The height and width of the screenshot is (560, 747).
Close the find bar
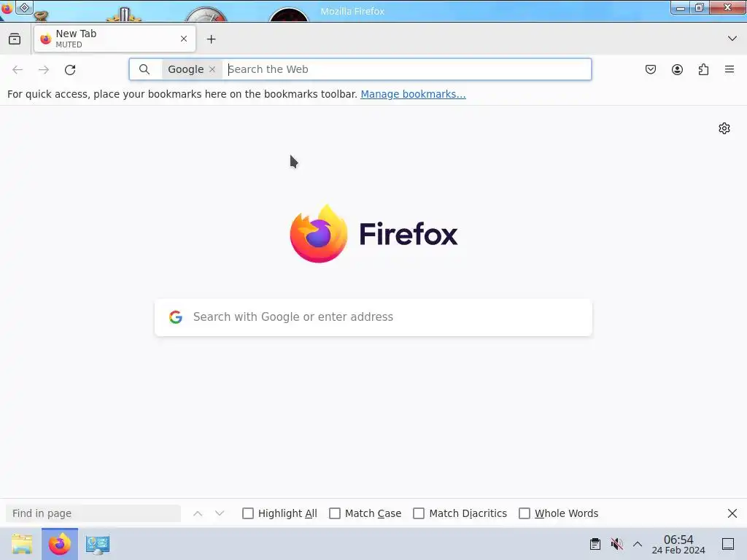click(x=732, y=513)
